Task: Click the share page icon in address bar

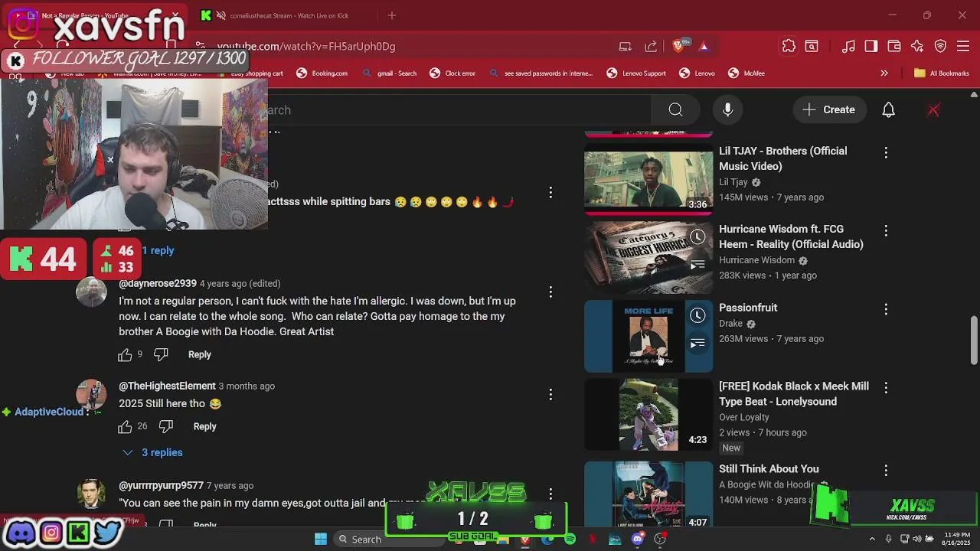Action: (651, 47)
